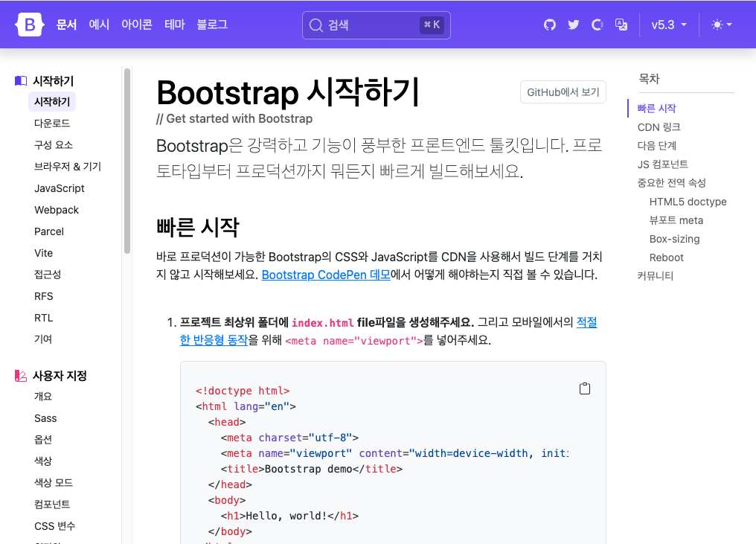Click the magnifier icon in search box

coord(315,25)
